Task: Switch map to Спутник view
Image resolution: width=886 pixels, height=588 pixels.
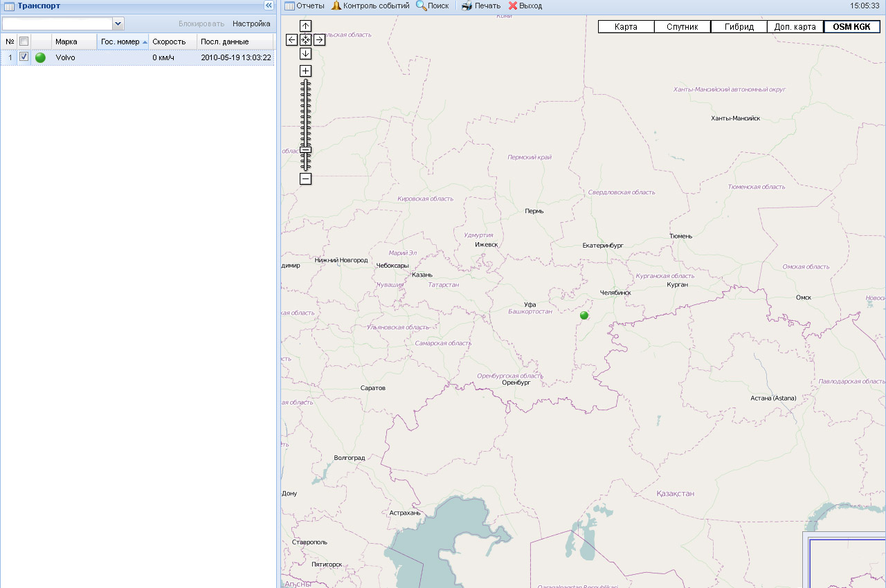Action: coord(682,27)
